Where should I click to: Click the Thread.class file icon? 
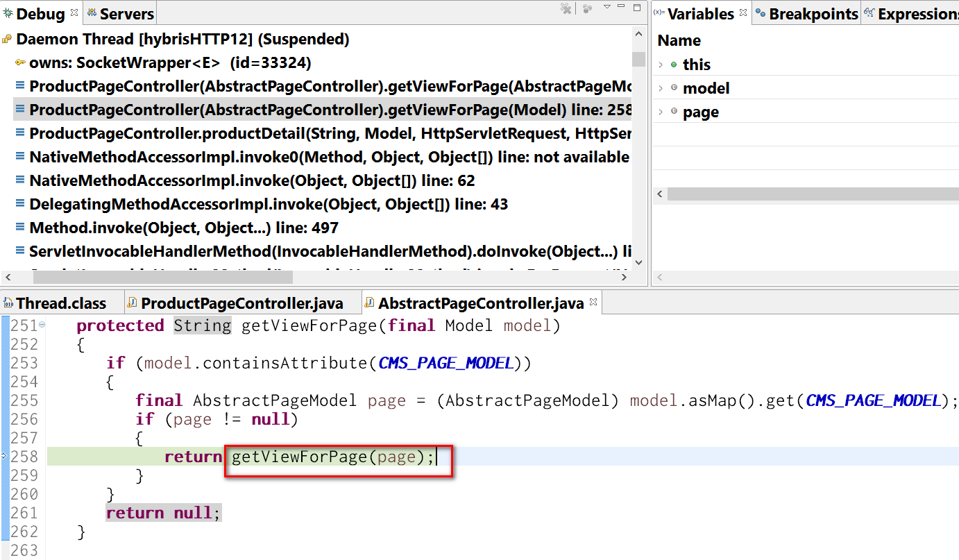(8, 303)
